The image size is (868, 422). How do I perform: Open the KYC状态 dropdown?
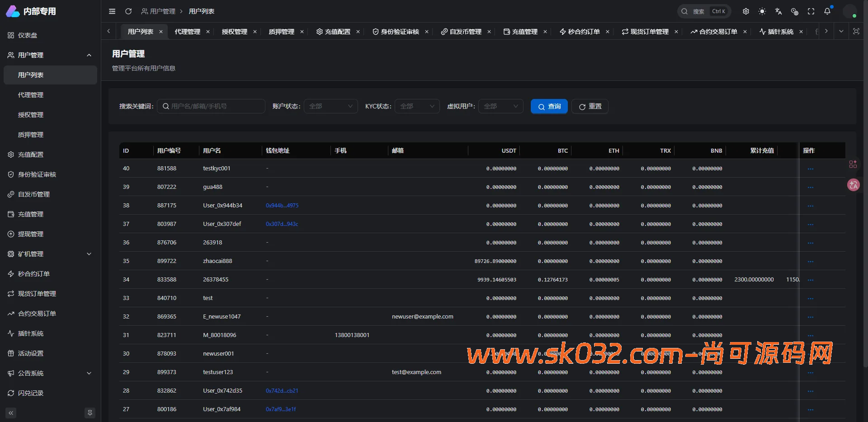tap(416, 106)
